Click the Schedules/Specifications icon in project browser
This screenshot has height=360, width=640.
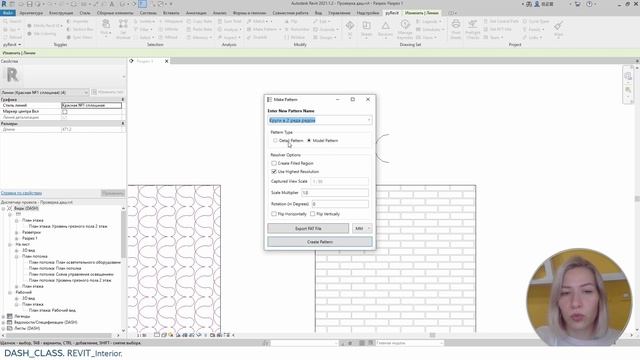point(10,322)
